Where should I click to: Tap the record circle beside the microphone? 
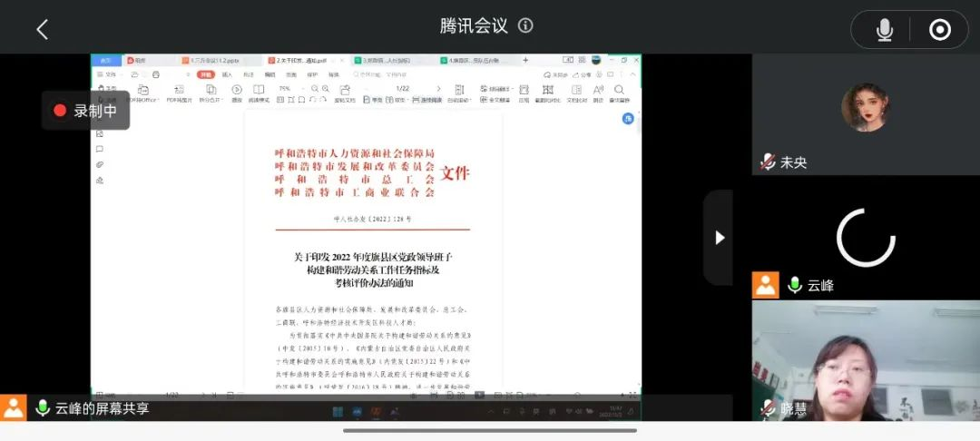pyautogui.click(x=940, y=30)
